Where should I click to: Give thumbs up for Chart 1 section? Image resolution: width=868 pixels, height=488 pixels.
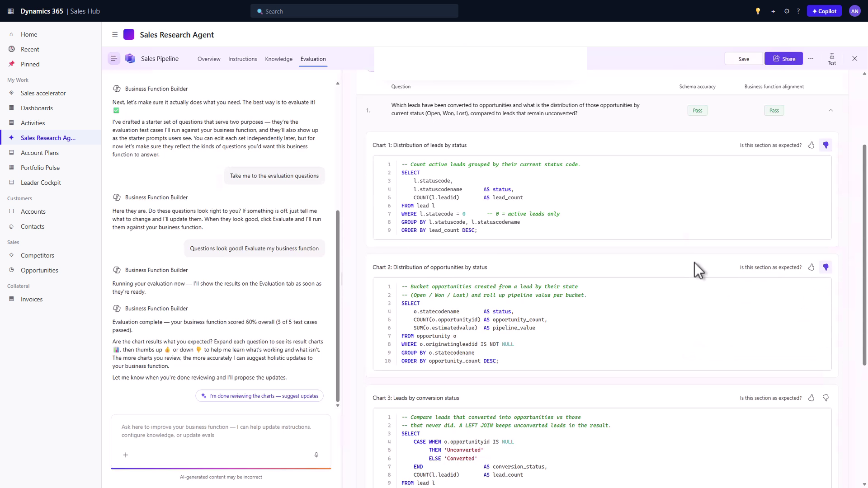point(811,145)
